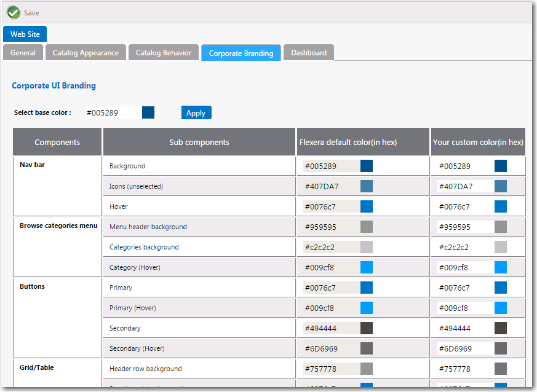The width and height of the screenshot is (537, 392).
Task: Open the Web Site tab
Action: 25,34
